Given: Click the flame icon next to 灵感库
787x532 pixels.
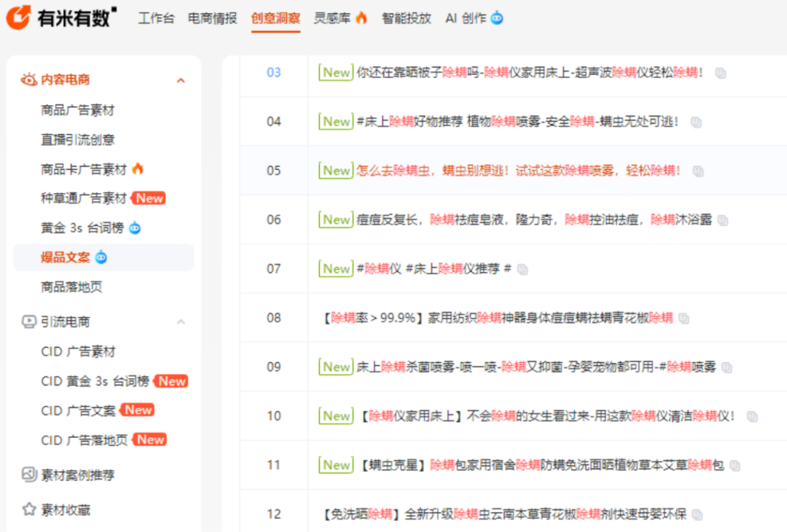Looking at the screenshot, I should pos(361,18).
